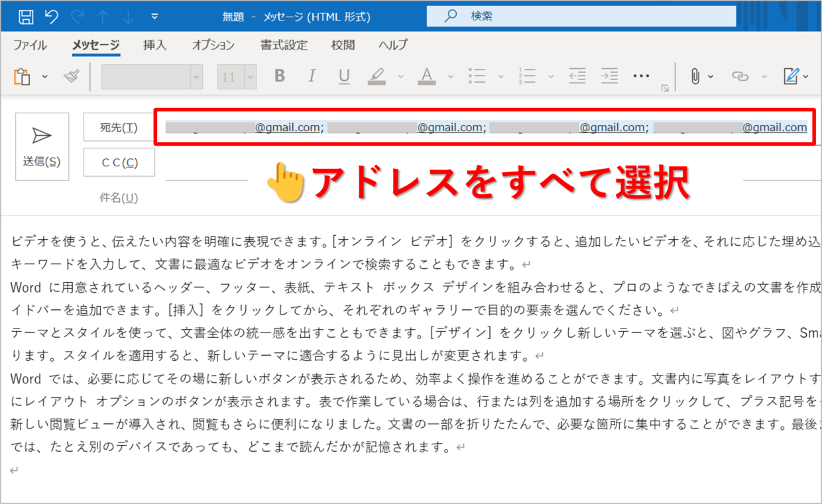Expand highlight color options arrow
The image size is (822, 504).
pyautogui.click(x=400, y=77)
